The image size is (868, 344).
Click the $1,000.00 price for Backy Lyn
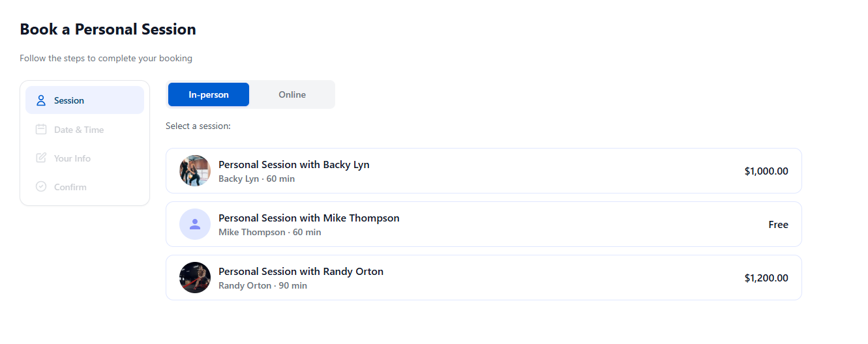766,171
